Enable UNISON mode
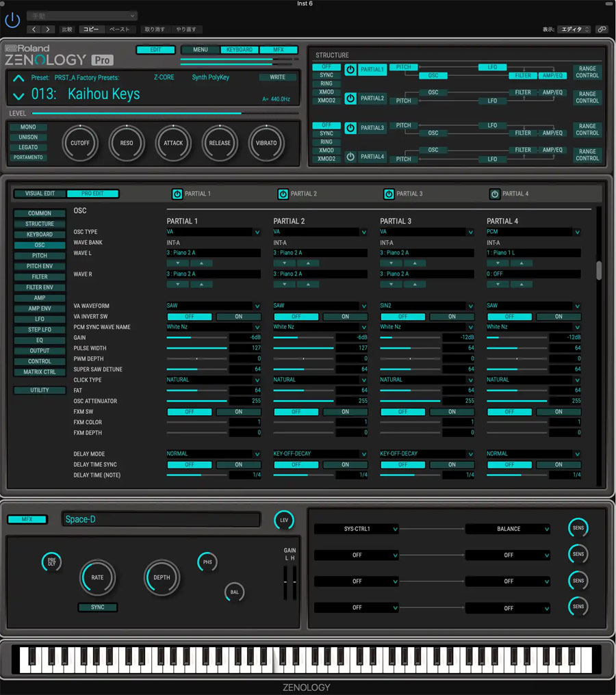Viewport: 616px width, 695px height. [x=28, y=137]
